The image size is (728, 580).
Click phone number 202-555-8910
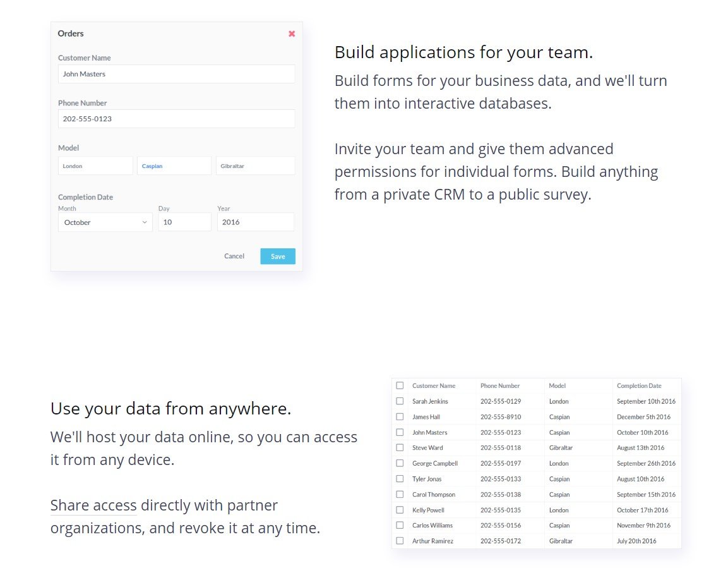click(501, 417)
